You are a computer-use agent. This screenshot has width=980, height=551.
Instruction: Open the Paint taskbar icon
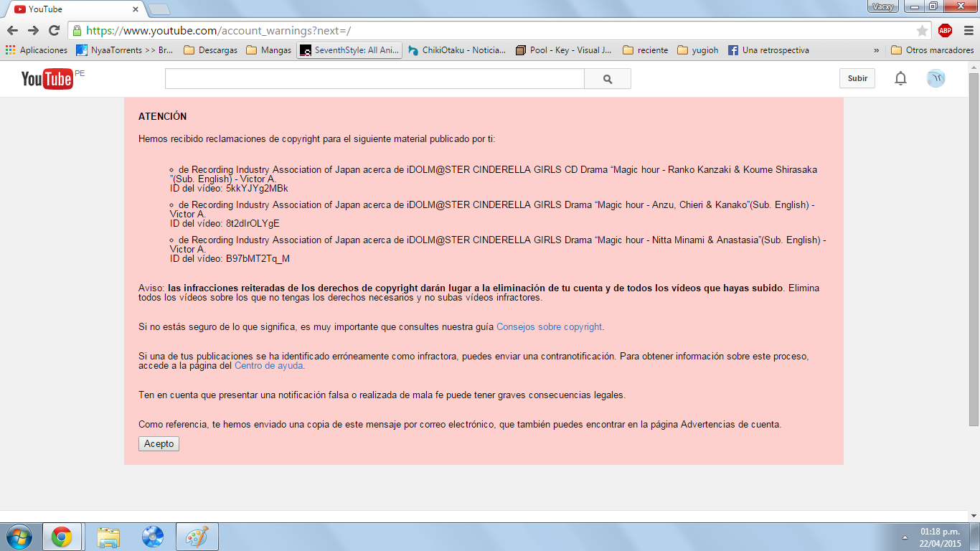197,537
